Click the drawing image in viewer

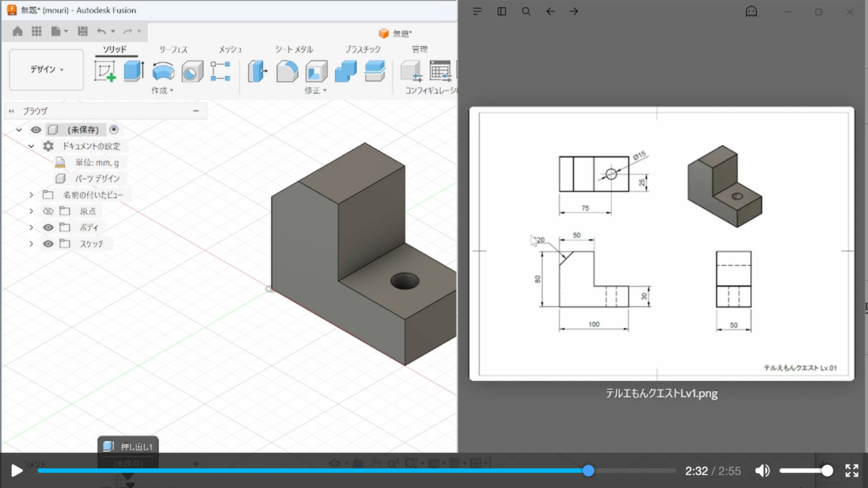(x=662, y=244)
